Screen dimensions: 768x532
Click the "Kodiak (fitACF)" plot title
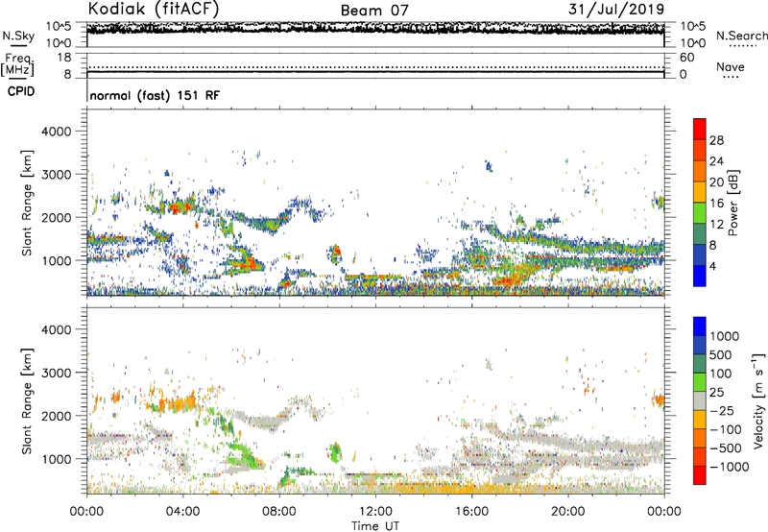pyautogui.click(x=154, y=9)
